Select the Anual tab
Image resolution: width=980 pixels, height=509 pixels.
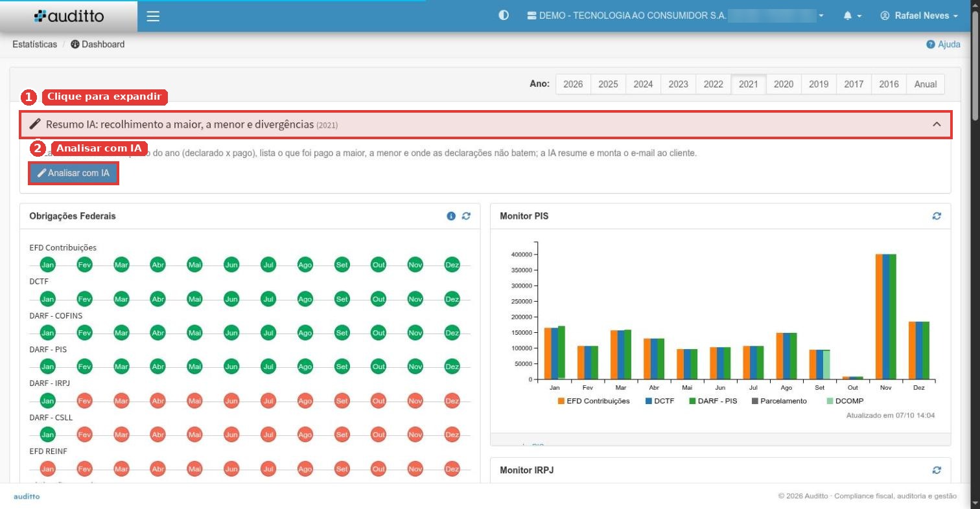[x=926, y=84]
